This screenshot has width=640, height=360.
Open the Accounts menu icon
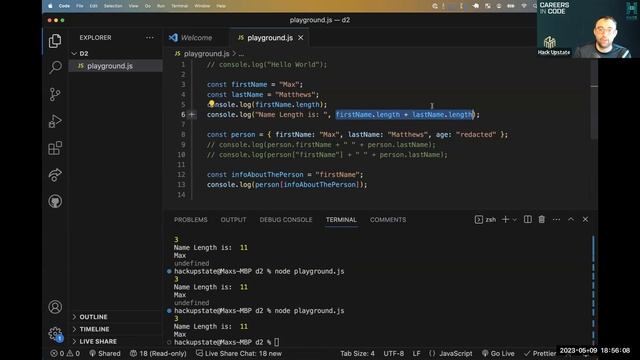[x=55, y=307]
